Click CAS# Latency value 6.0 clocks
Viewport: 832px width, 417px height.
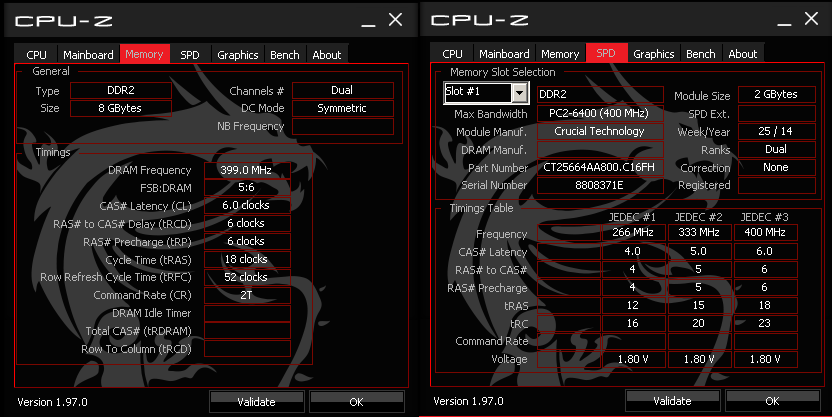click(247, 205)
